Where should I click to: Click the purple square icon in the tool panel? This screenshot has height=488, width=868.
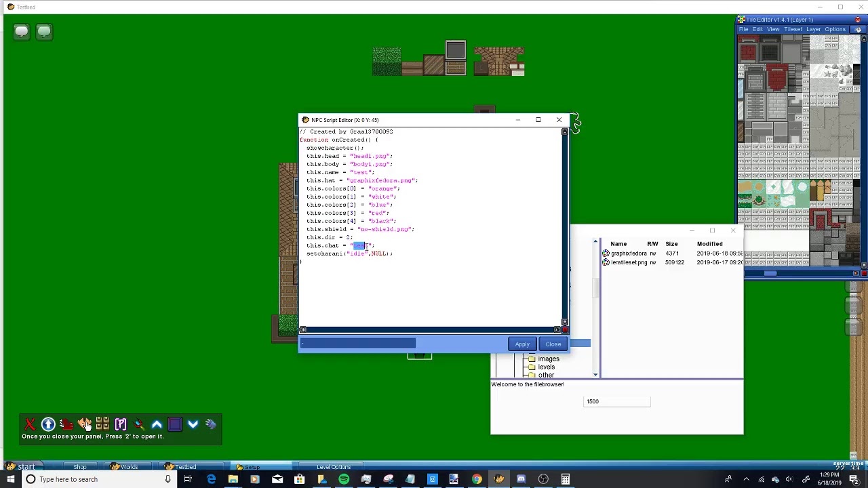tap(175, 424)
